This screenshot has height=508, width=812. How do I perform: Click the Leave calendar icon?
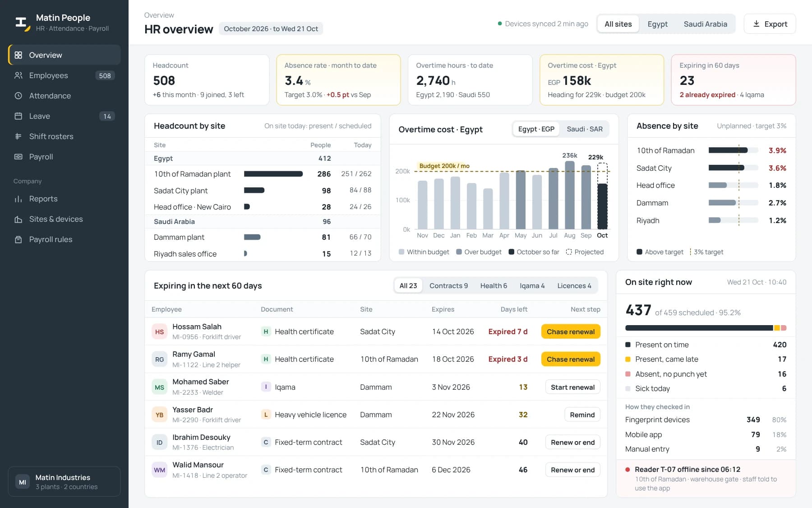click(x=18, y=116)
